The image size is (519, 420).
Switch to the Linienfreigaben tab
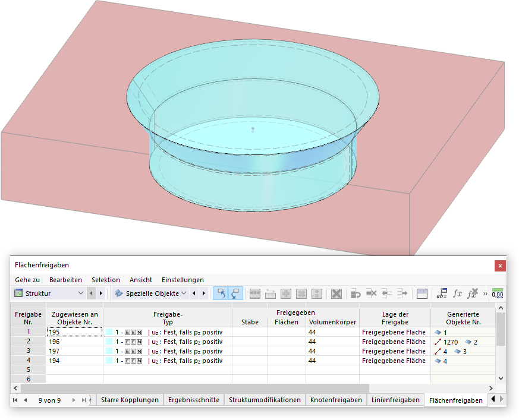395,400
